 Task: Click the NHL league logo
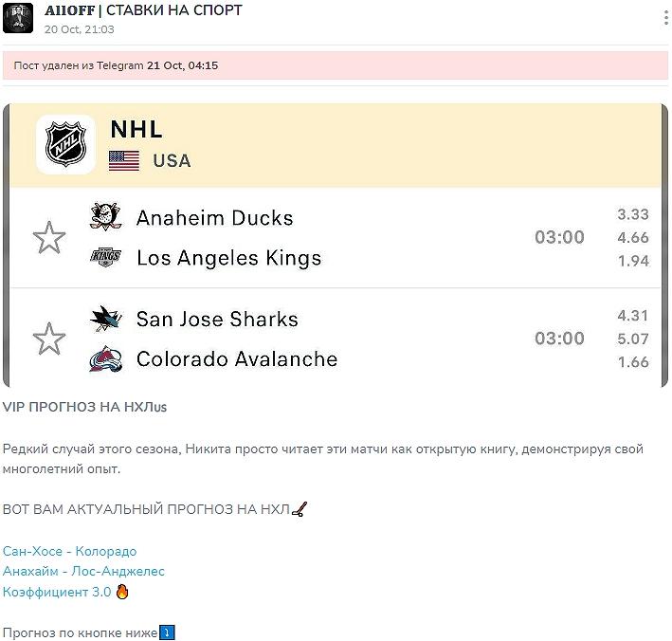[66, 145]
